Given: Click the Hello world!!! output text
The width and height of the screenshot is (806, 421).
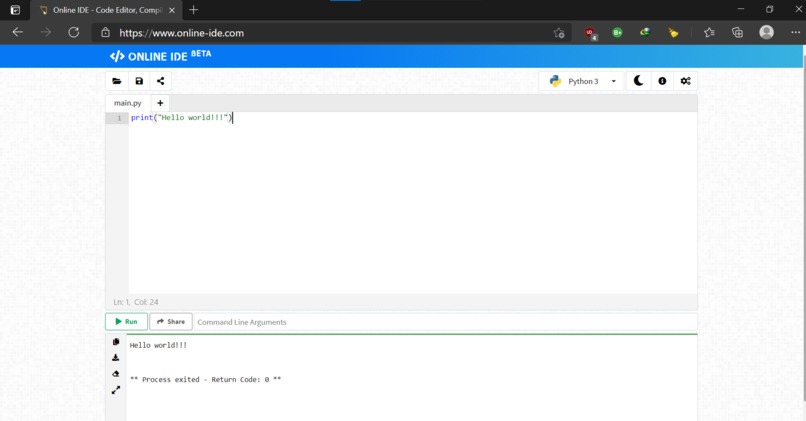Looking at the screenshot, I should (158, 345).
